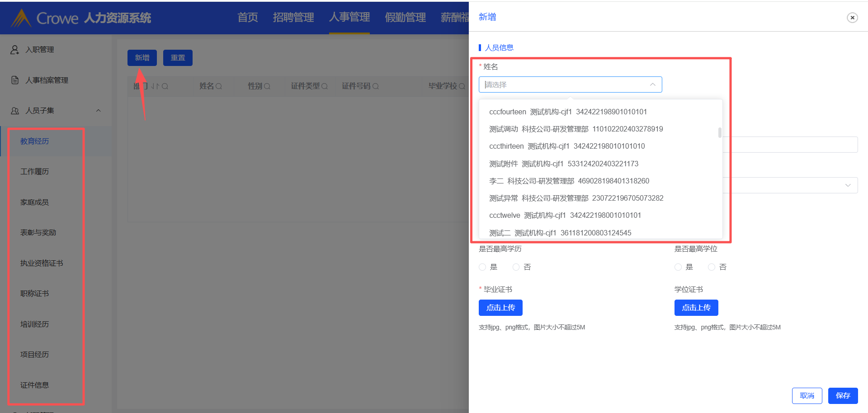Open the 姓名 请选择 dropdown
The height and width of the screenshot is (413, 868).
click(x=570, y=84)
